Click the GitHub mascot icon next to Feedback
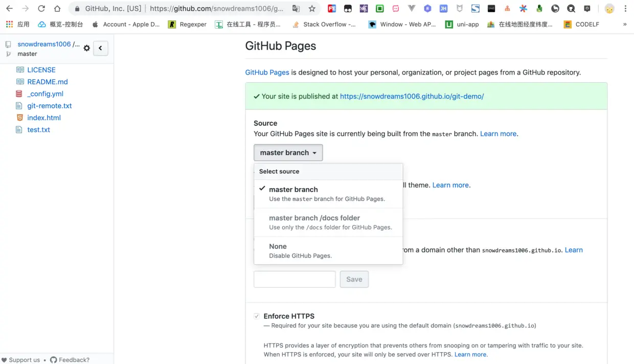 54,360
